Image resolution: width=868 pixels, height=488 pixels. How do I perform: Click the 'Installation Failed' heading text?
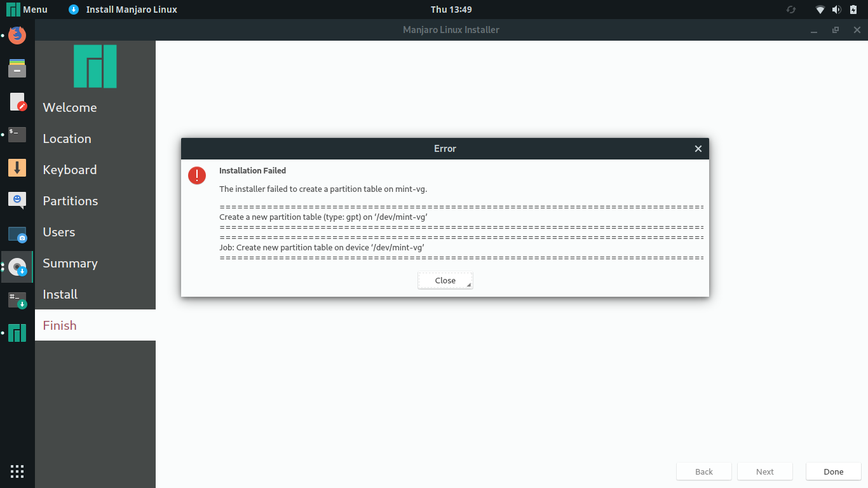252,171
